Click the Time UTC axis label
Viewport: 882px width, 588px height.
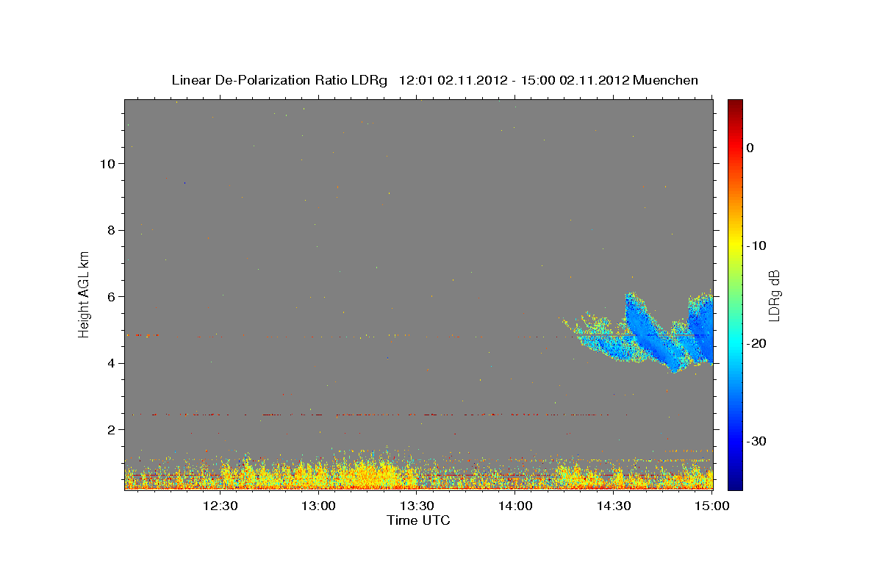(x=418, y=520)
